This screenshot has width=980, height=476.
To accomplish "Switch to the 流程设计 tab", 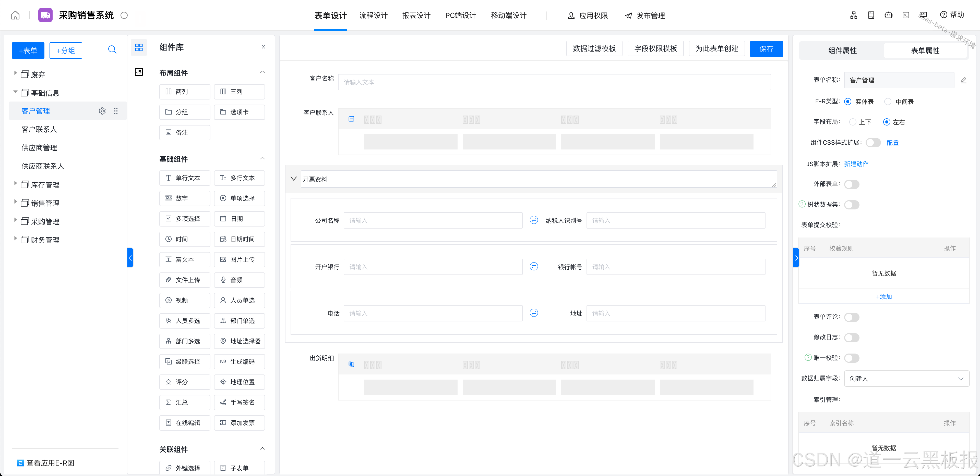I will (x=373, y=16).
